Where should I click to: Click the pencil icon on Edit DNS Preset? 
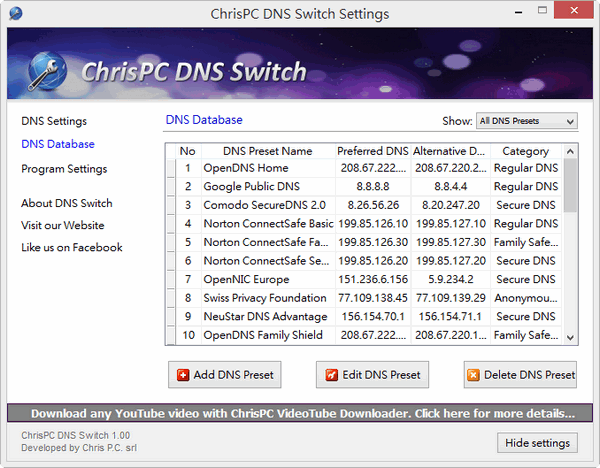coord(331,375)
